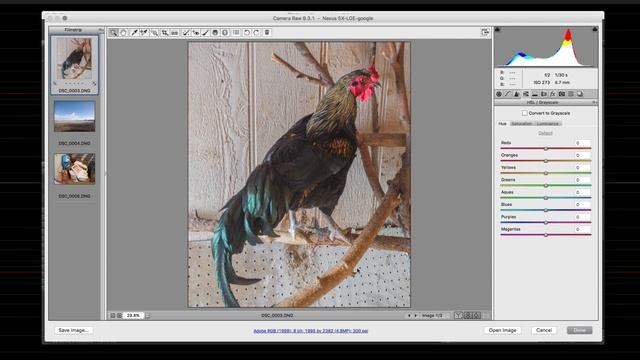Viewport: 640px width, 360px height.
Task: Select the Red Eye Removal tool
Action: coord(196,33)
